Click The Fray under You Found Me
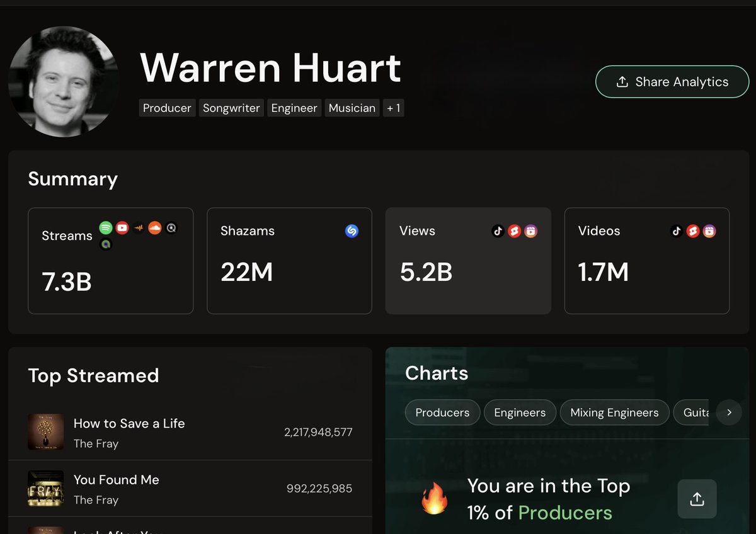This screenshot has width=756, height=534. [96, 500]
